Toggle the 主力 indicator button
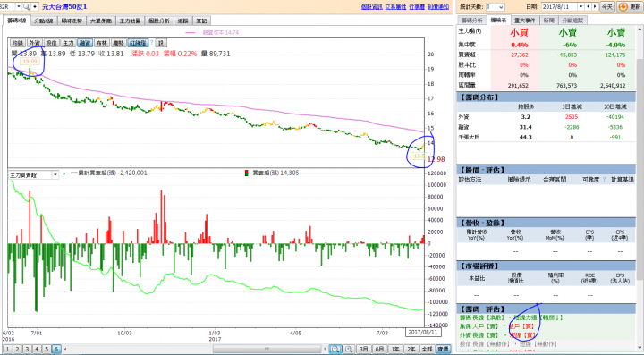The height and width of the screenshot is (355, 644). click(68, 43)
